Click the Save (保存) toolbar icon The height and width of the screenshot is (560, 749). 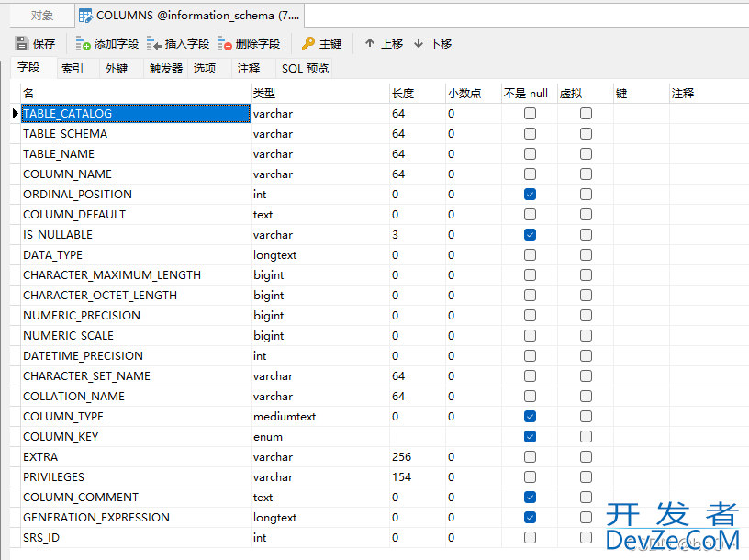click(x=22, y=43)
